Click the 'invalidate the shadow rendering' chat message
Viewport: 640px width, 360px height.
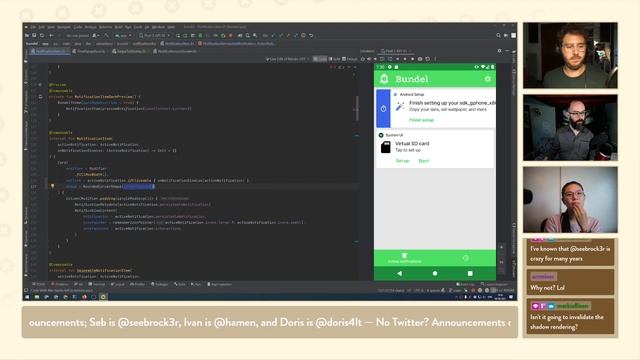570,316
